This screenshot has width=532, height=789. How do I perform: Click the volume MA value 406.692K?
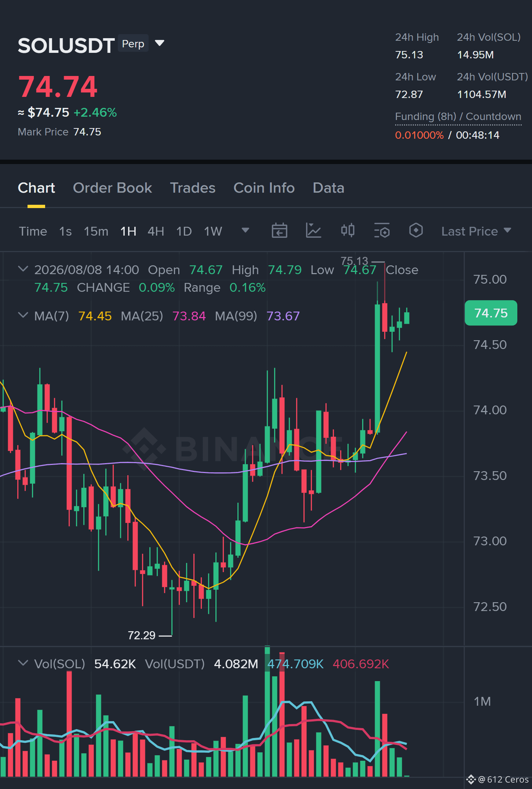[361, 664]
